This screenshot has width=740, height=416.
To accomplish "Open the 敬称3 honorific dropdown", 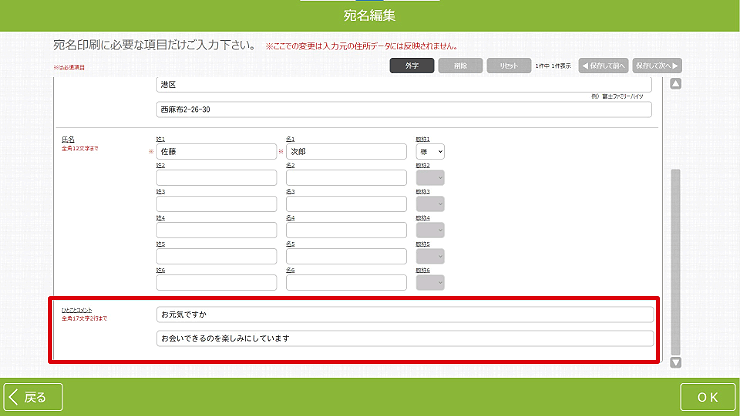I will tap(430, 204).
